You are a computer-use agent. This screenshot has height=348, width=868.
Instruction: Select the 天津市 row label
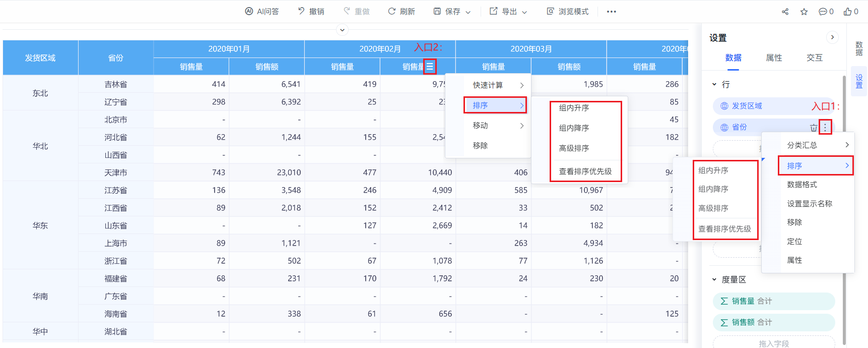point(116,172)
